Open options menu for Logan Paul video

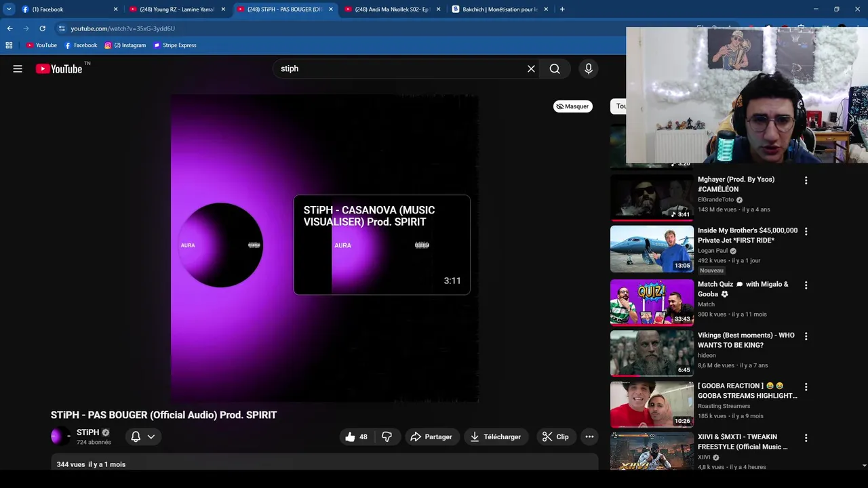point(806,231)
